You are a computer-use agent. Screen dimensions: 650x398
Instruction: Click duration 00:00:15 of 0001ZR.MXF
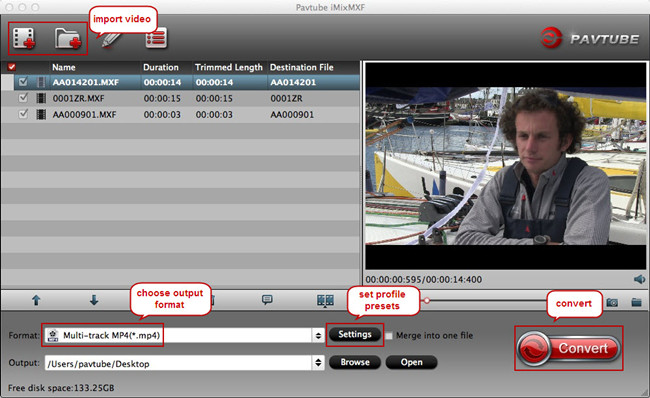coord(162,99)
